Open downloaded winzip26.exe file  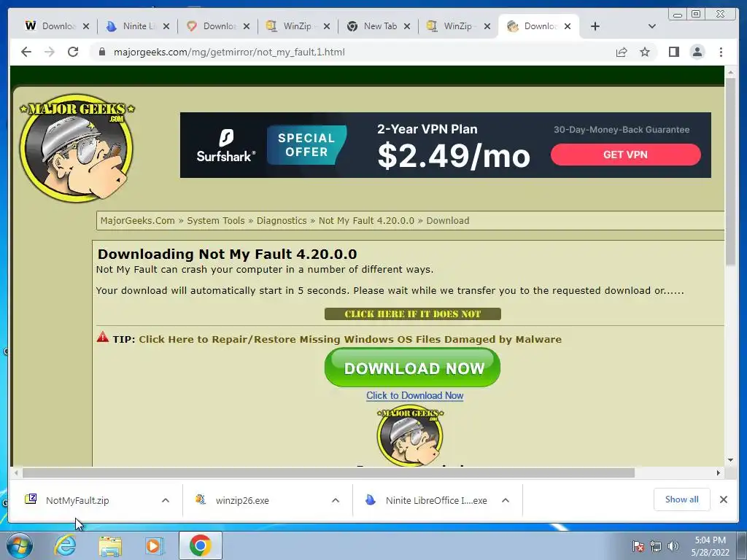242,500
